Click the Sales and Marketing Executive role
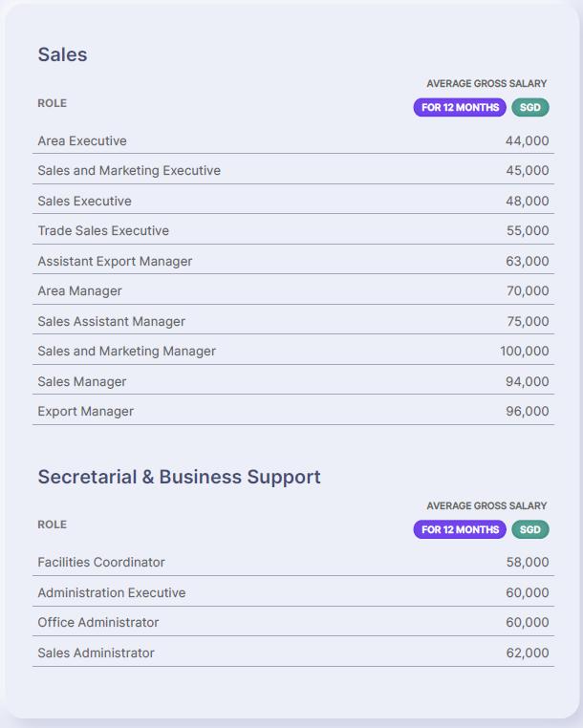This screenshot has width=583, height=728. [x=129, y=170]
